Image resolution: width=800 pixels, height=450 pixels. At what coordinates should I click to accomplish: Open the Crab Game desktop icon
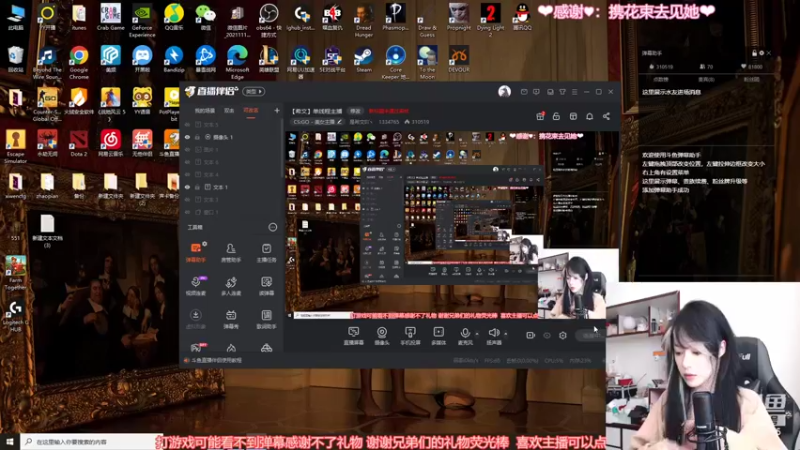[110, 17]
